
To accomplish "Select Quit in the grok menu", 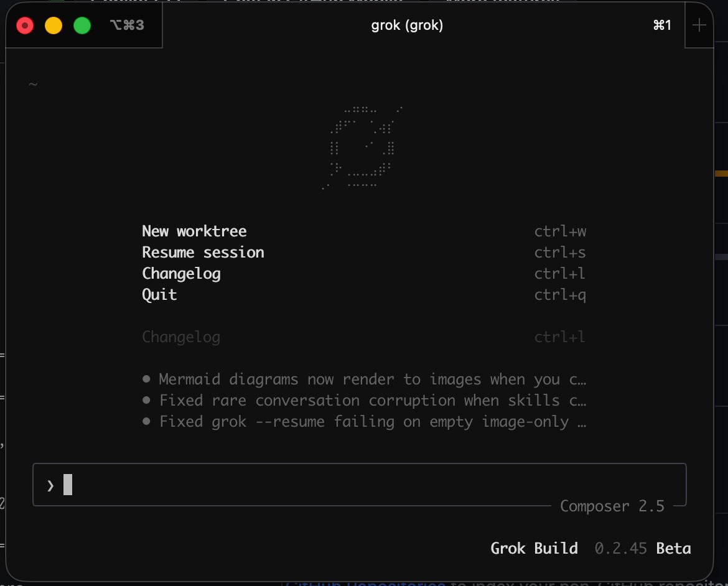I will click(x=159, y=295).
